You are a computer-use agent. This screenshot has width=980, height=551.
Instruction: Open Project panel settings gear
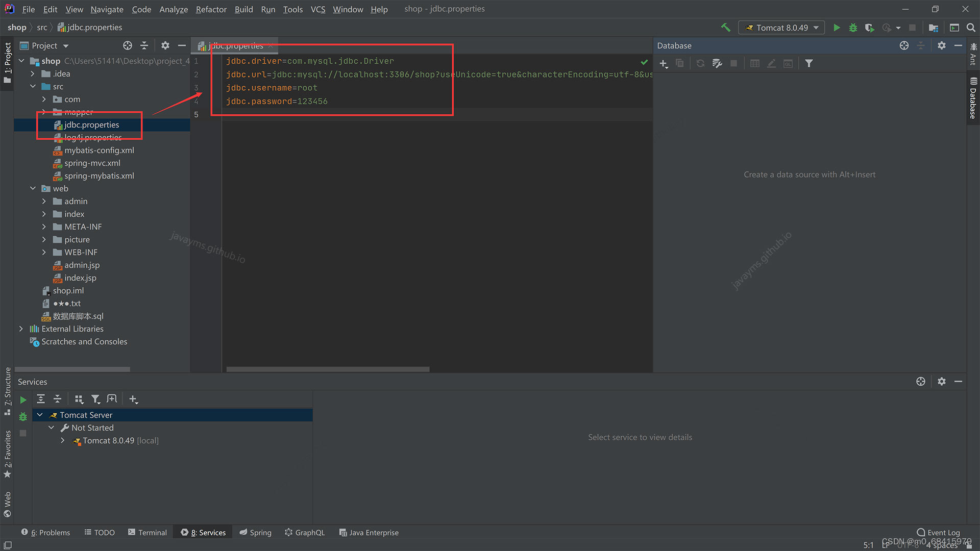pos(165,45)
